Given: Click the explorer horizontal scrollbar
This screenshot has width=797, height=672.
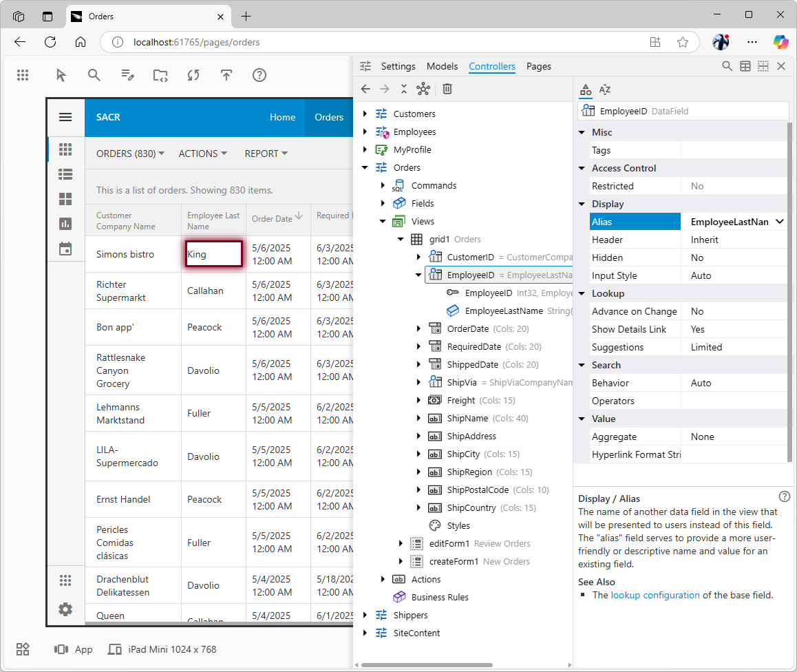Looking at the screenshot, I should tap(427, 665).
